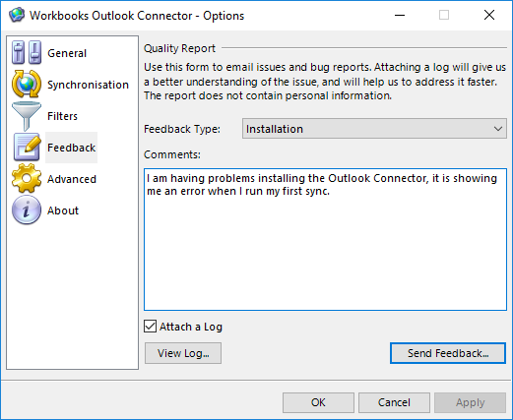Click the Send Feedback button

tap(448, 353)
